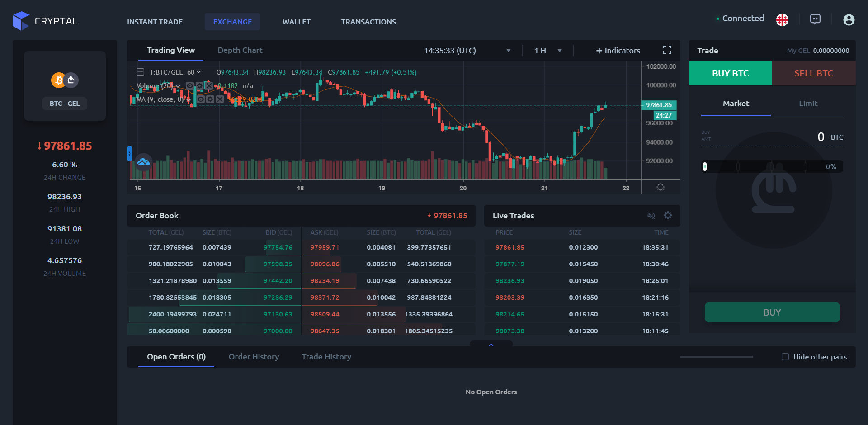Screen dimensions: 868x425
Task: Remove the Volume indicator
Action: [x=209, y=85]
